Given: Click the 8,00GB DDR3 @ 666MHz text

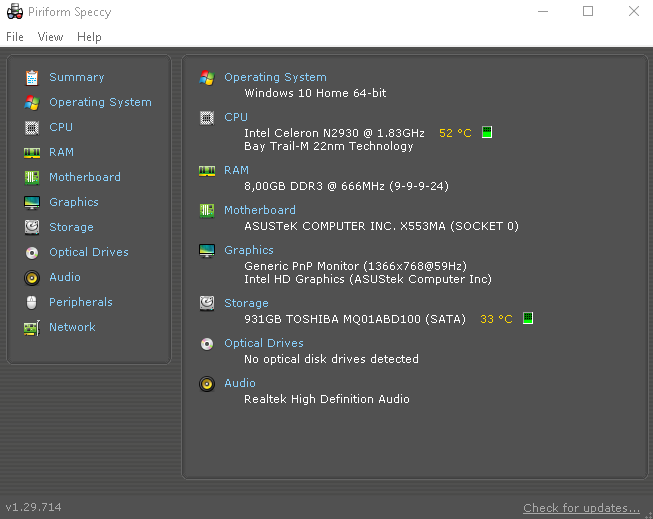Looking at the screenshot, I should click(314, 186).
